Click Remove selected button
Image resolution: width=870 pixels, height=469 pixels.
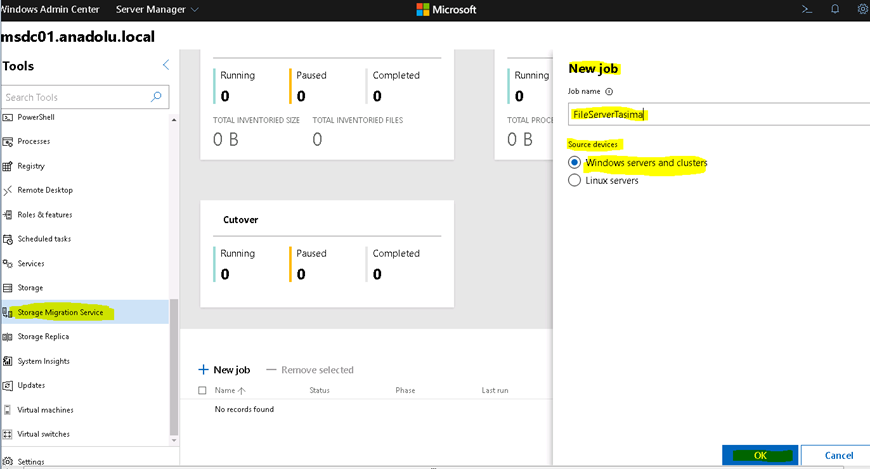(310, 370)
